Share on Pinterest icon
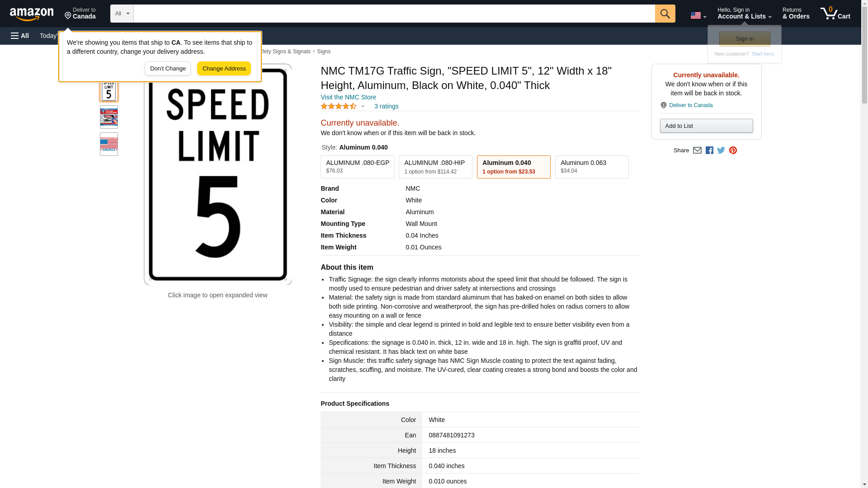The image size is (868, 488). coord(733,150)
